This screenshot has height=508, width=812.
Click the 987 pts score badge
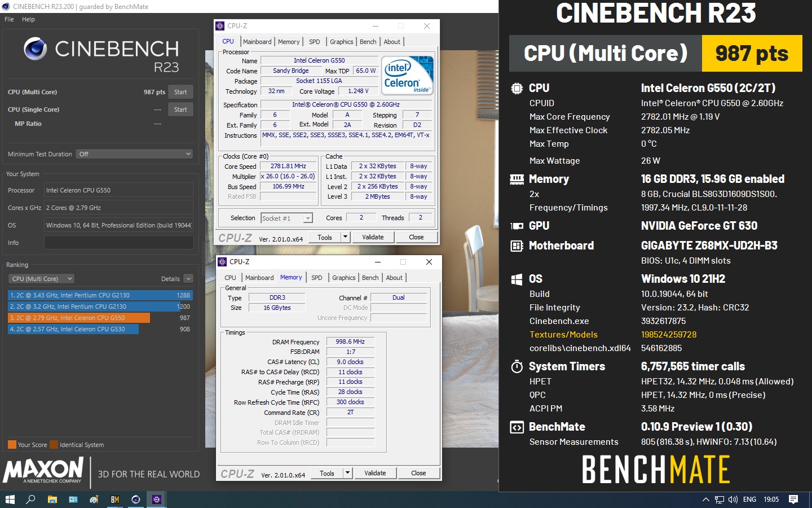click(752, 54)
